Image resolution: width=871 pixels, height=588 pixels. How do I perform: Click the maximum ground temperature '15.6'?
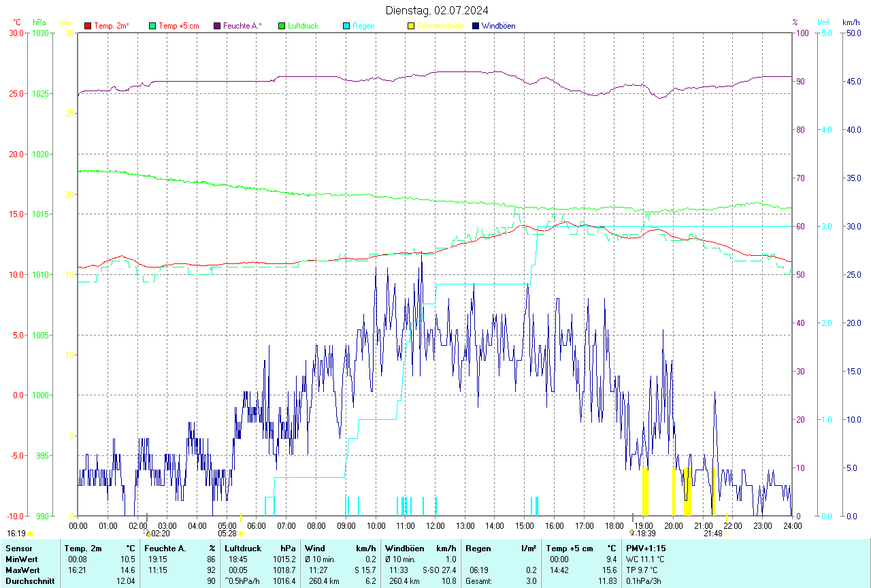(x=608, y=570)
